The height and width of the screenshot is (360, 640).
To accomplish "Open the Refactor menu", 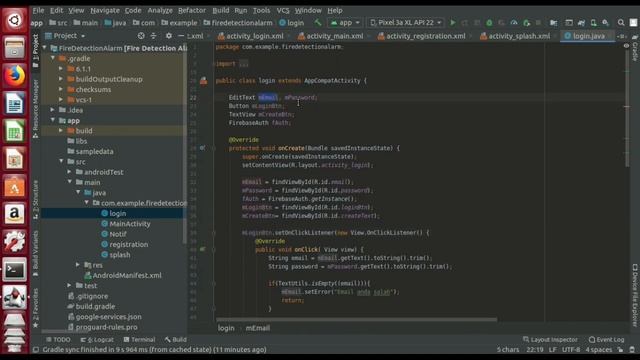I will coord(192,10).
